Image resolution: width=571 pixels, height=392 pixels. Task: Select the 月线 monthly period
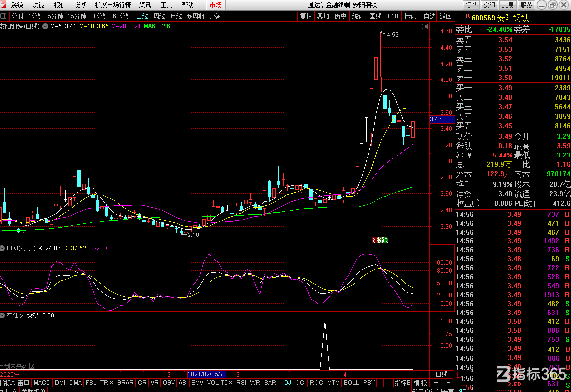tap(176, 16)
